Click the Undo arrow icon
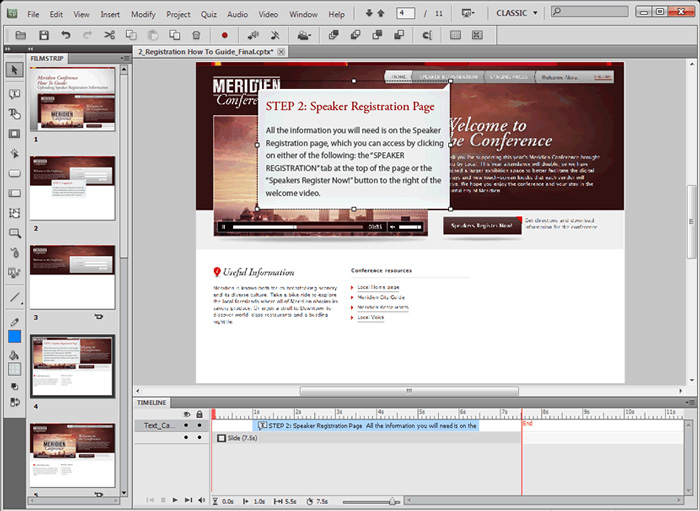Screen dimensions: 700x511 coord(66,35)
